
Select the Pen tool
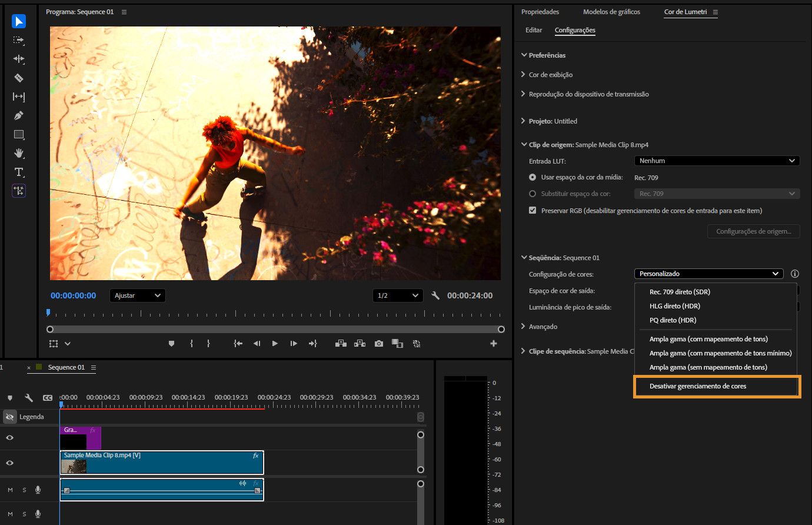(19, 115)
